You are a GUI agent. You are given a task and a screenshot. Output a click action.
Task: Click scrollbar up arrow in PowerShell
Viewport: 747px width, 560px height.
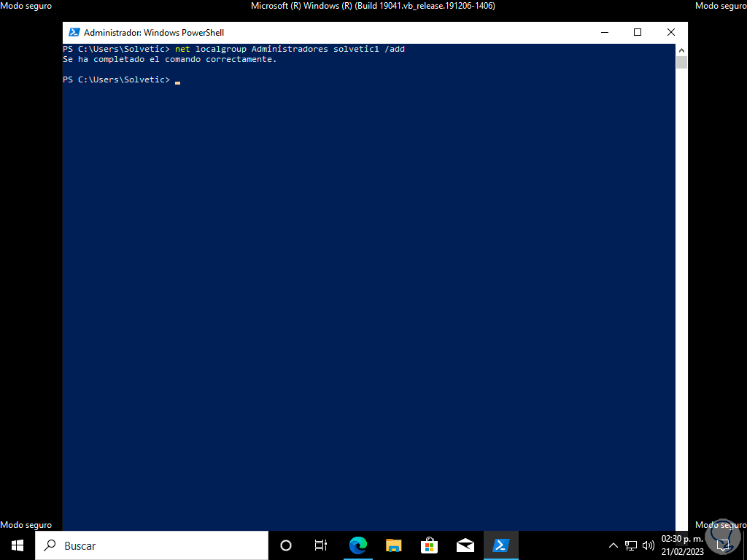[x=681, y=50]
